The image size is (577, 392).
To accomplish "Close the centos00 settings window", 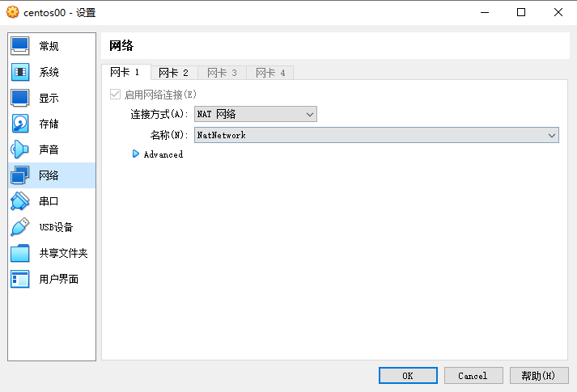I will [x=558, y=12].
